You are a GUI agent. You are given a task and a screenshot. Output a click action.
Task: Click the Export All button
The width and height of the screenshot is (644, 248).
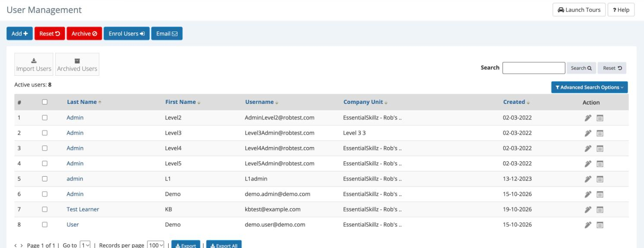(224, 245)
